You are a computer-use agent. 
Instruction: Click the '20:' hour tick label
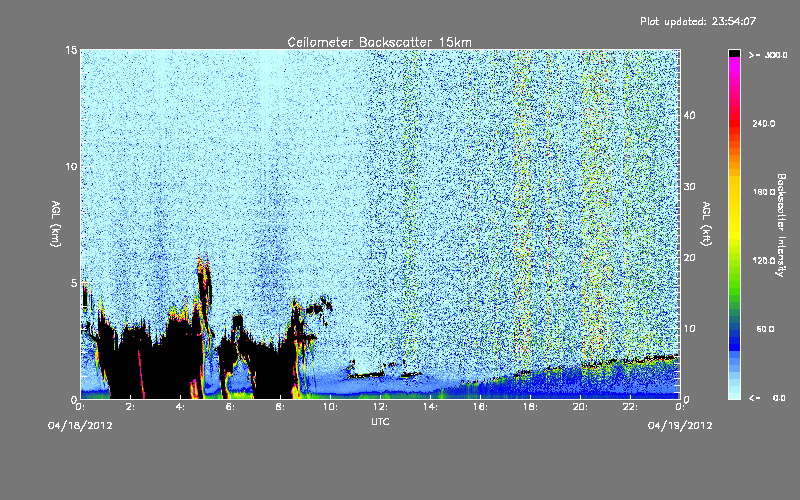tap(580, 407)
